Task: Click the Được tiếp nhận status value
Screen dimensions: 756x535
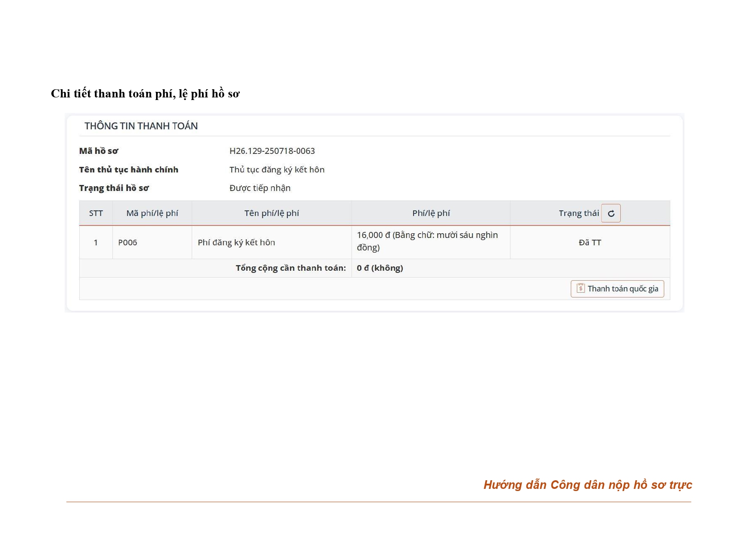Action: (x=260, y=188)
